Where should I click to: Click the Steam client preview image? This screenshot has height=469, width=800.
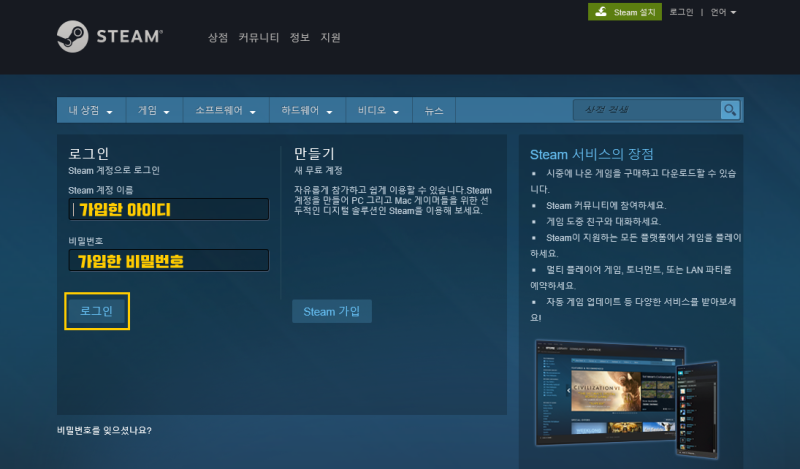(627, 398)
